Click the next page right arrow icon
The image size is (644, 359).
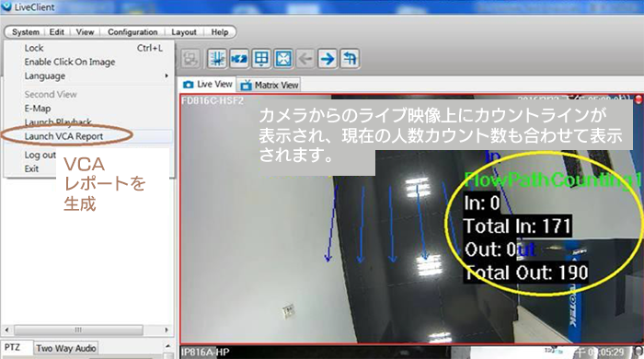pos(328,59)
